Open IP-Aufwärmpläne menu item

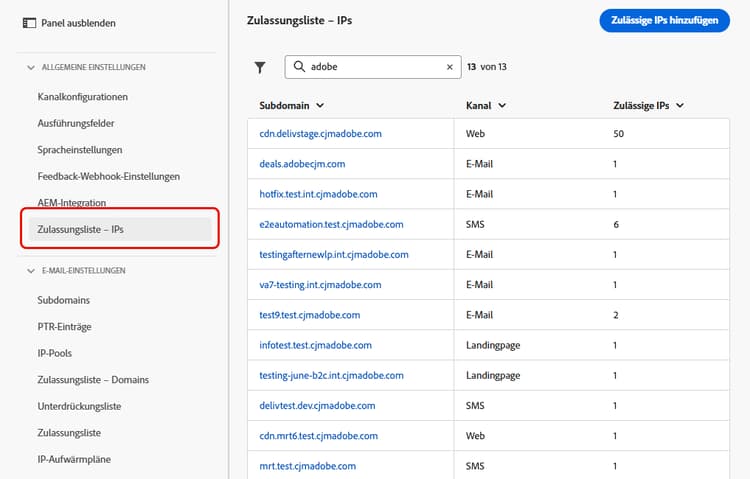(74, 459)
